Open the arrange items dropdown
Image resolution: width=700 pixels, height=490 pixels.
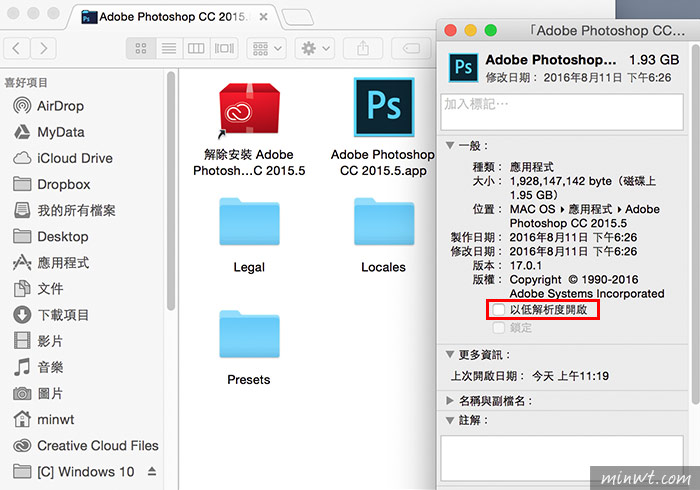tap(267, 48)
